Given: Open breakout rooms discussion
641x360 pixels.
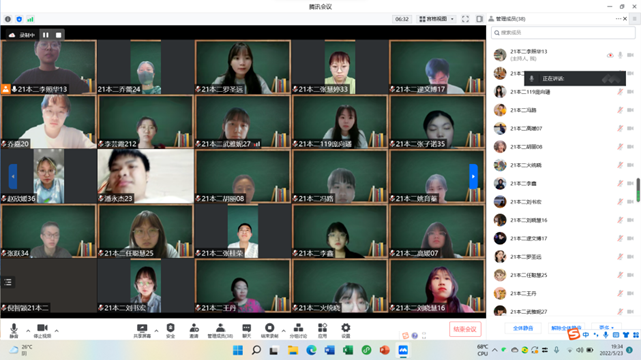Looking at the screenshot, I should point(298,330).
